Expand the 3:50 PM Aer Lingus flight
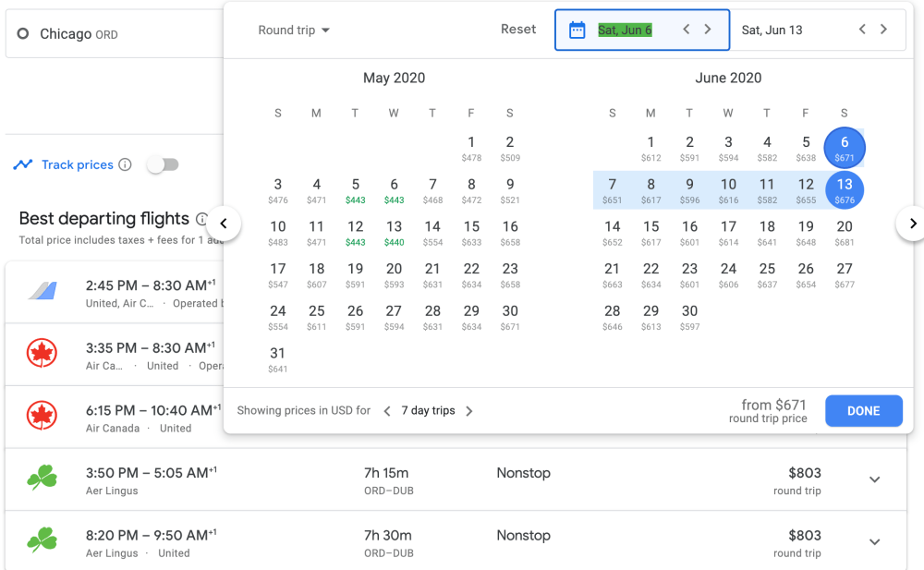This screenshot has height=570, width=924. tap(874, 479)
